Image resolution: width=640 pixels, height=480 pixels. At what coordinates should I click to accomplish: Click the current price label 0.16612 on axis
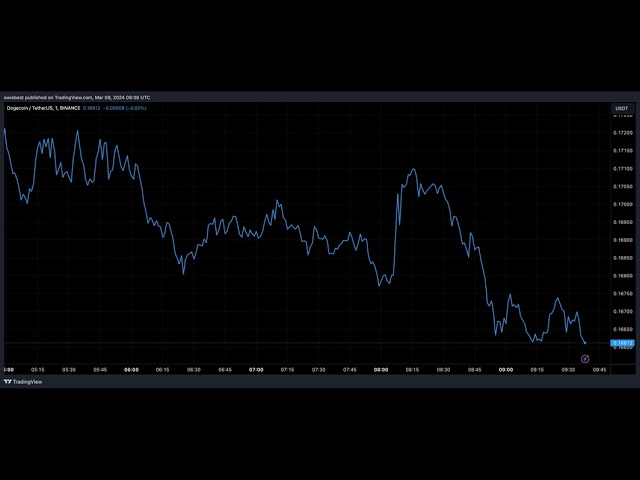click(x=622, y=343)
